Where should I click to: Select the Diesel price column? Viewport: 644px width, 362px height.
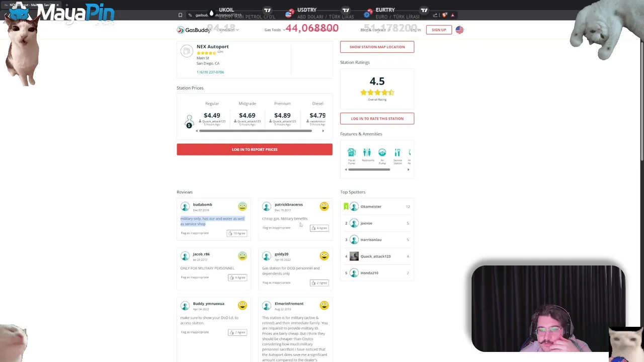(317, 115)
